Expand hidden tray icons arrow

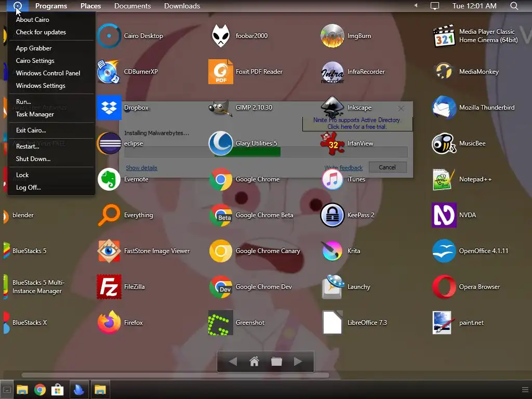click(416, 5)
